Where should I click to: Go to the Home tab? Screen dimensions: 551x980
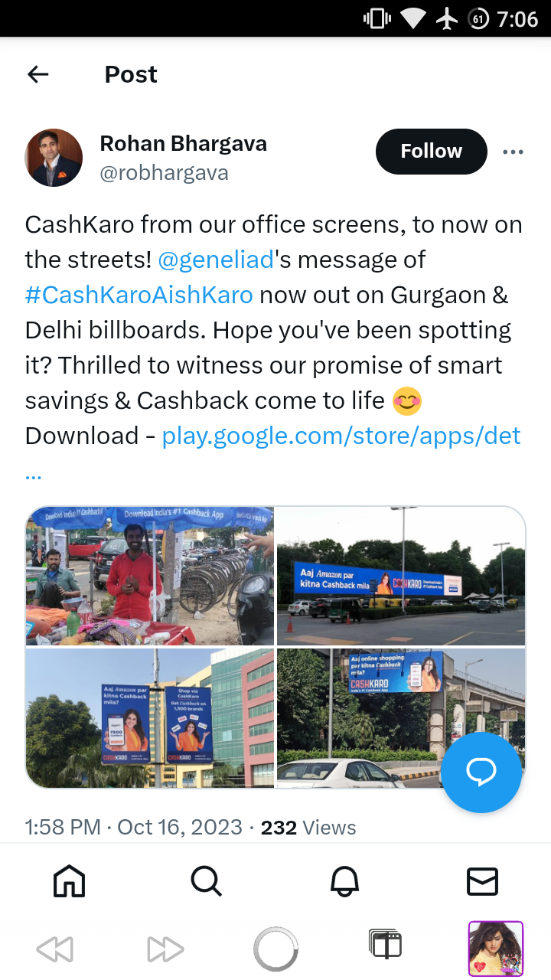click(69, 880)
